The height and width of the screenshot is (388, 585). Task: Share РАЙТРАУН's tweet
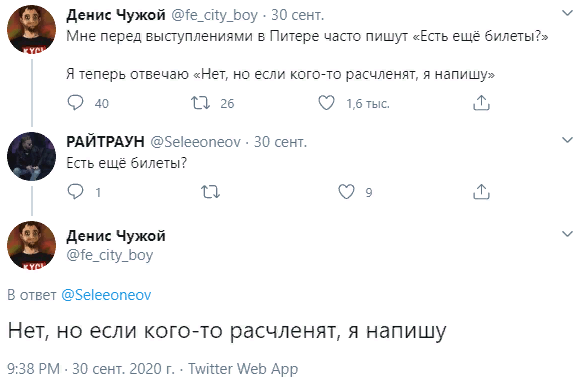point(481,192)
